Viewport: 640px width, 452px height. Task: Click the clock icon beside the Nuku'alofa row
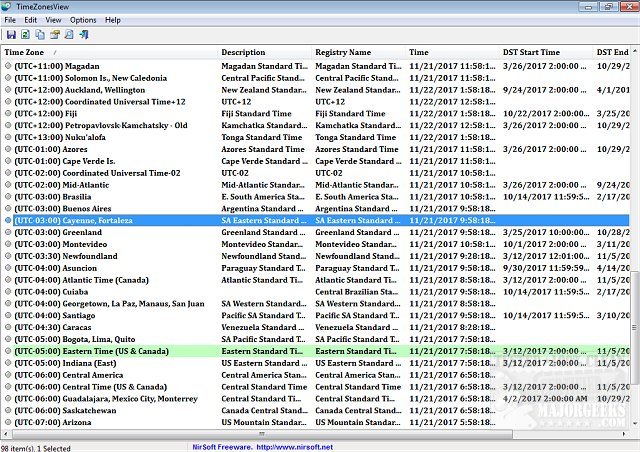pos(8,137)
